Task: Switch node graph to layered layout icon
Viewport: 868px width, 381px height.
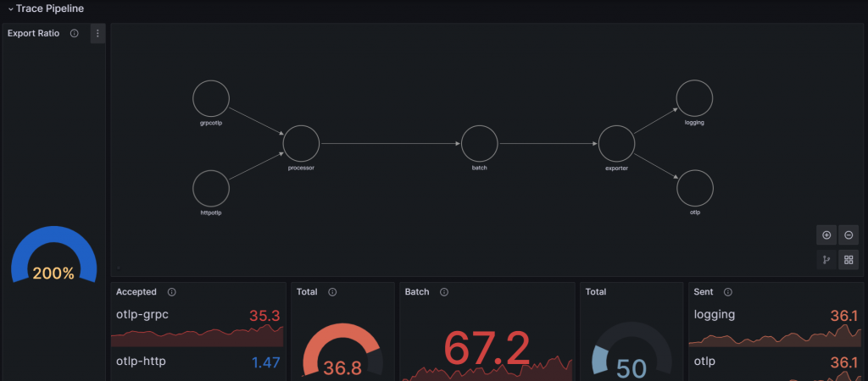Action: click(826, 259)
